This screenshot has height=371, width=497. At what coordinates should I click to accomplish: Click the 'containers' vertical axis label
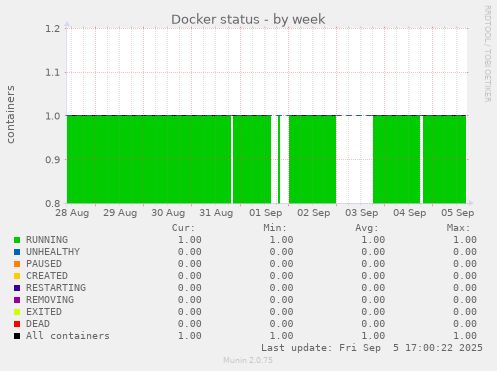[x=11, y=114]
